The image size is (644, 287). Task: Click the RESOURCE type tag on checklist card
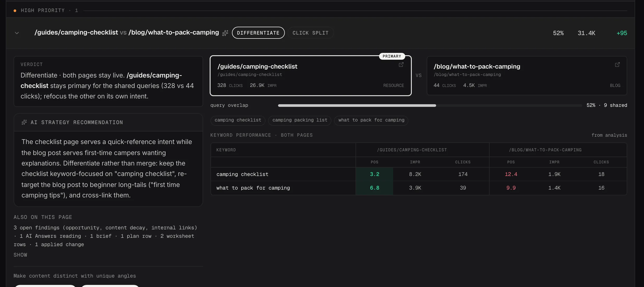(393, 85)
